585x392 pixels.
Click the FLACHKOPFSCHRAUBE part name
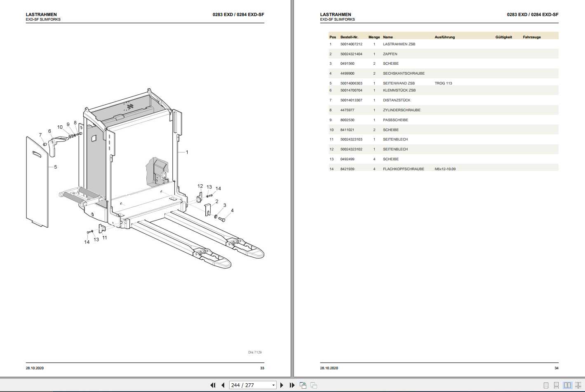404,169
